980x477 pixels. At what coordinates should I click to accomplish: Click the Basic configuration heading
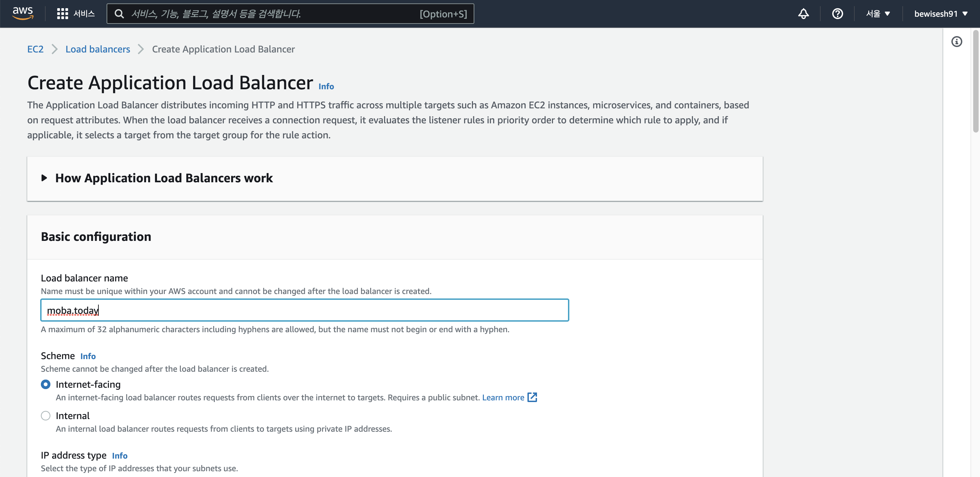96,236
